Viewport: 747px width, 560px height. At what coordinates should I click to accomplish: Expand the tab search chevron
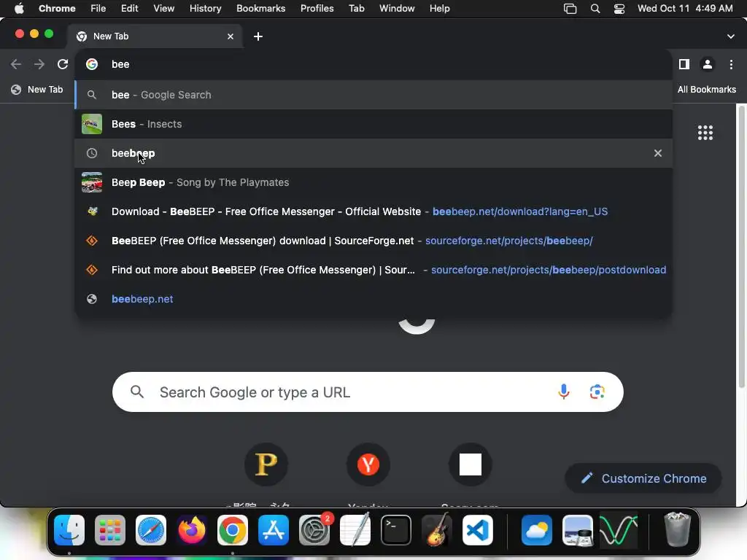point(731,36)
